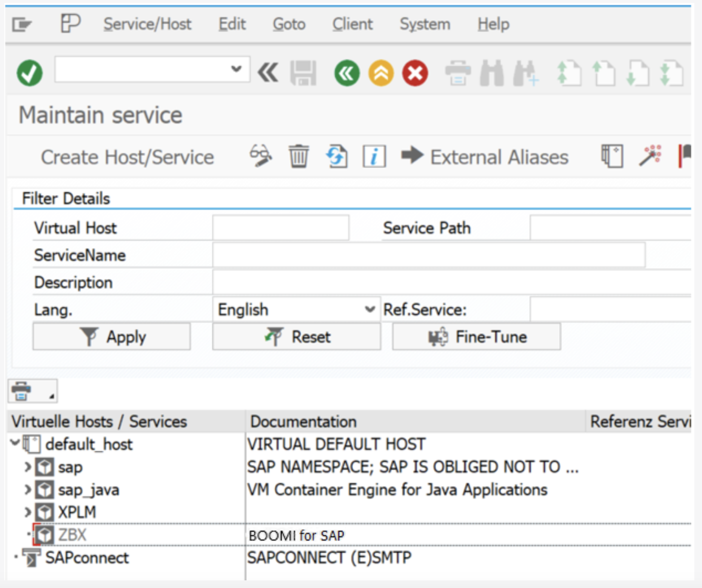Expand the XPLM service node

28,512
